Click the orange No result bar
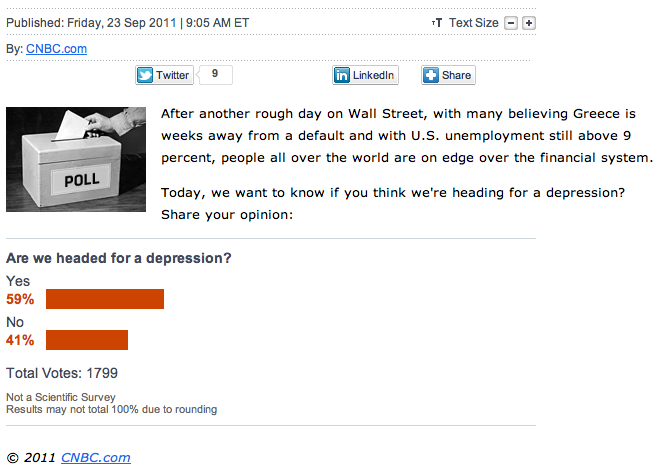 click(87, 340)
